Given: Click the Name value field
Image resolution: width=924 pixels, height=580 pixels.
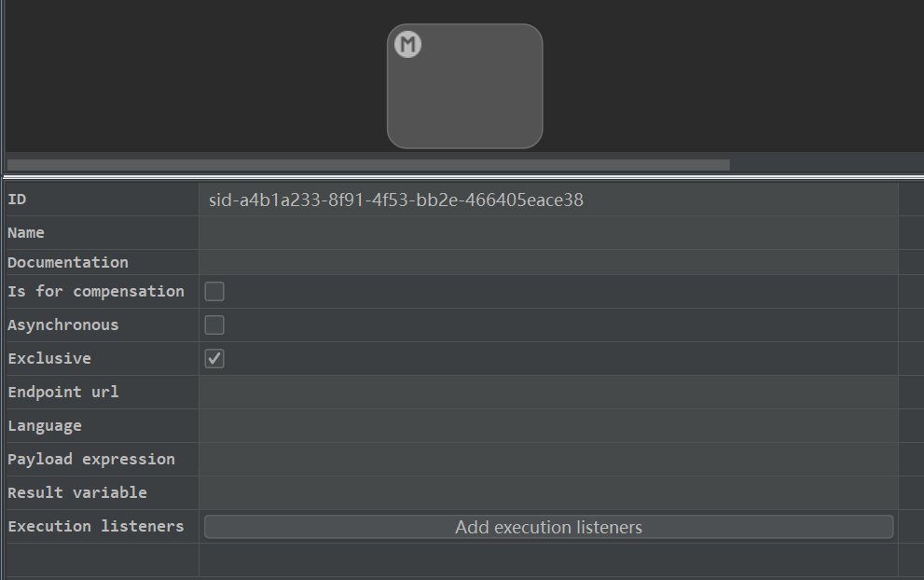Looking at the screenshot, I should [x=548, y=233].
